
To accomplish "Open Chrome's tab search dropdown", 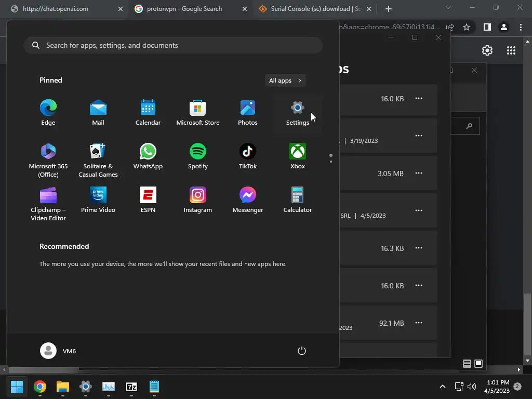I will (448, 7).
